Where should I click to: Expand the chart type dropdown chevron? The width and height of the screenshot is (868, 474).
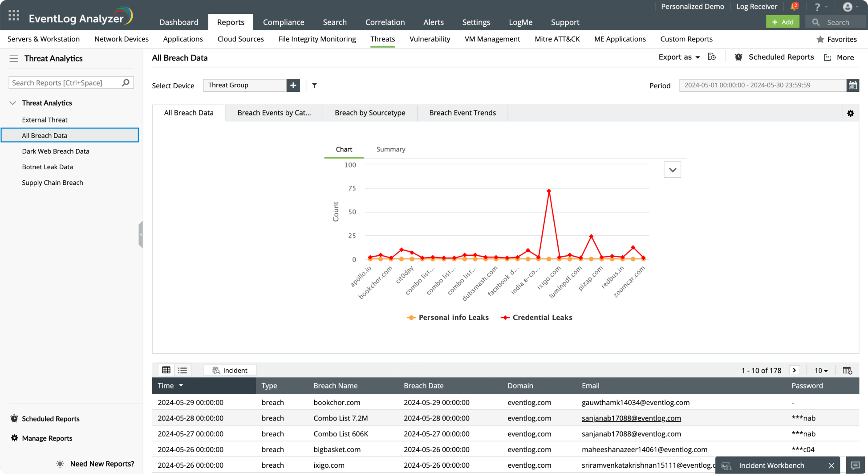pos(672,170)
